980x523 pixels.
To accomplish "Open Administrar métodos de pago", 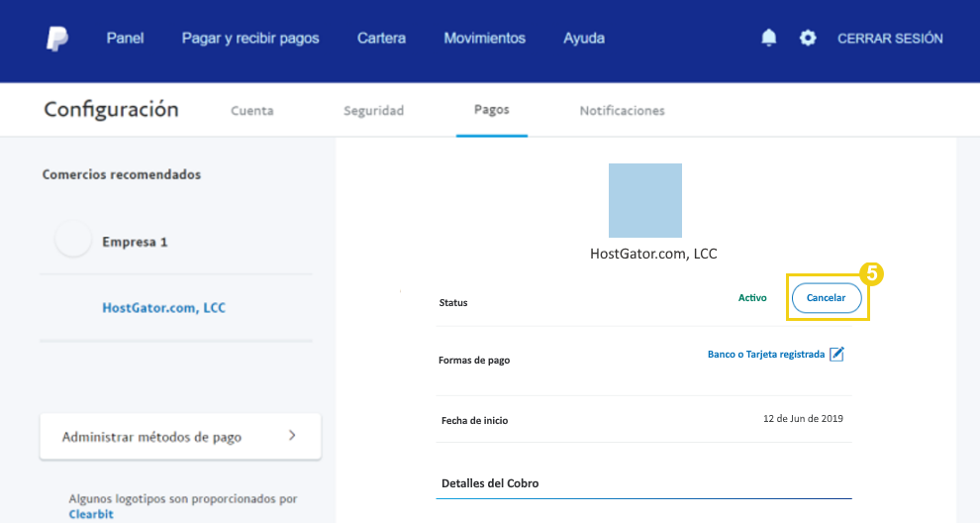I will pyautogui.click(x=180, y=437).
